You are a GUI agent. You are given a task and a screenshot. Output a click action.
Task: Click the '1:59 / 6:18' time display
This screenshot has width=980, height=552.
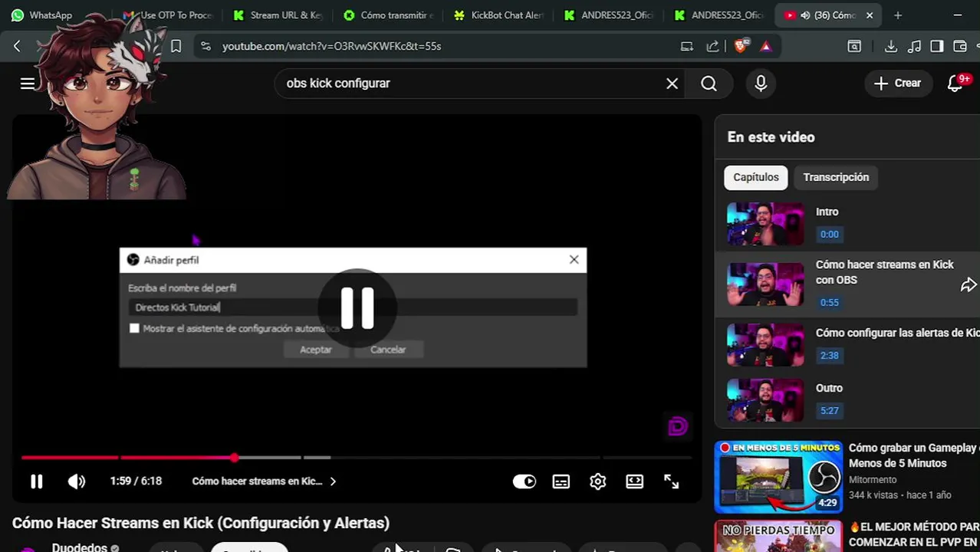tap(136, 481)
